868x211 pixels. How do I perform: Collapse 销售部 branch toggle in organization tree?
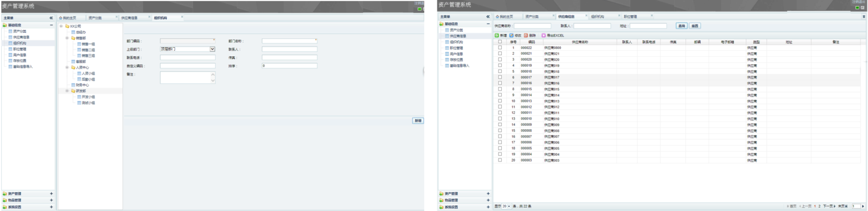point(67,38)
